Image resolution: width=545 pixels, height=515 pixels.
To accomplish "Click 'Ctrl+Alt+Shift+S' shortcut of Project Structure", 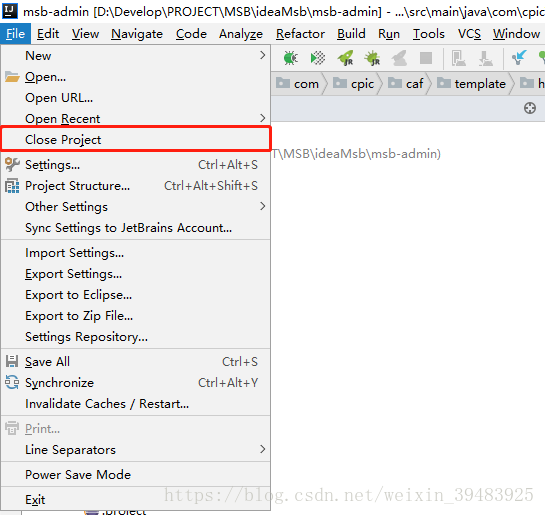I will 211,186.
